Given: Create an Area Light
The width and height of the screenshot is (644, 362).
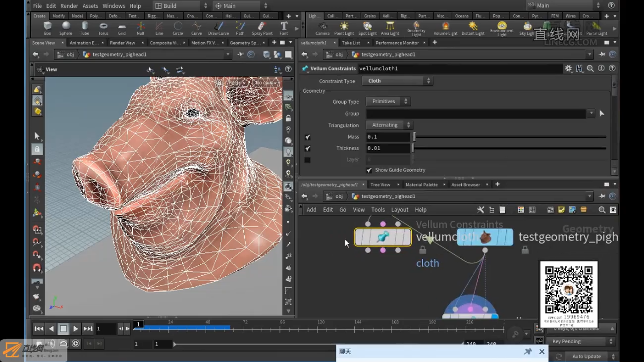Looking at the screenshot, I should (x=390, y=28).
